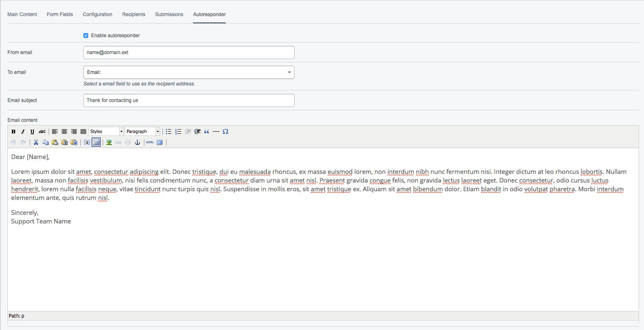Open the Paragraph format dropdown

[x=142, y=131]
